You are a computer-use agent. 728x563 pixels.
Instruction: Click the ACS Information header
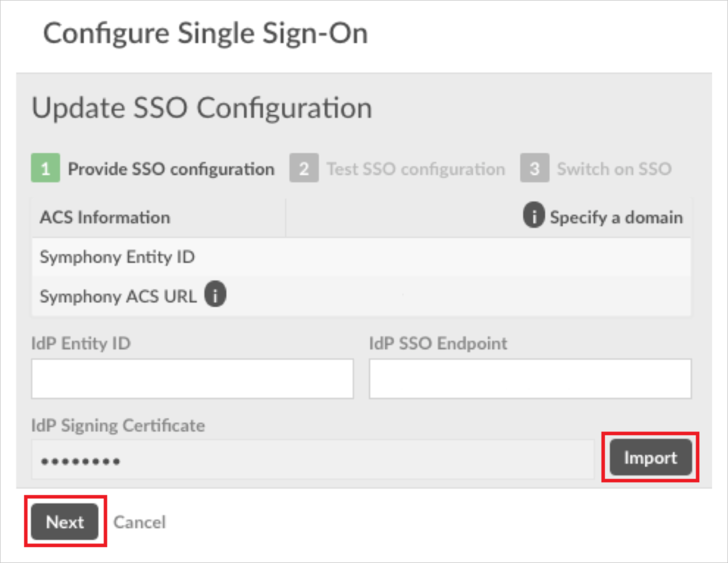(x=105, y=216)
